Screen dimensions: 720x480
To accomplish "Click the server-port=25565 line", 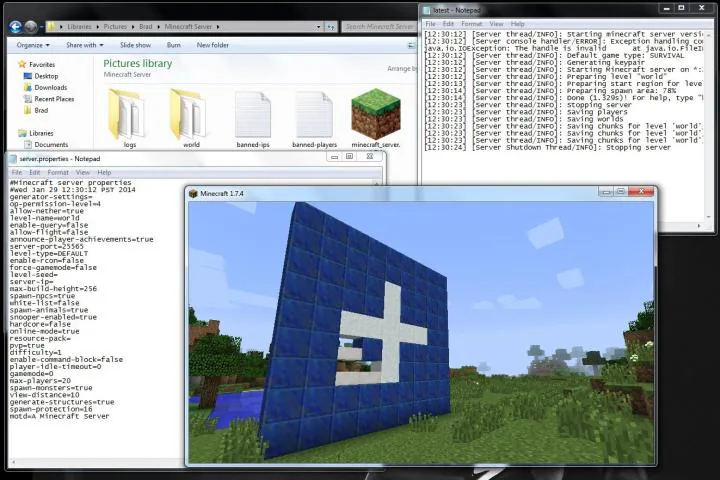I will coord(47,246).
